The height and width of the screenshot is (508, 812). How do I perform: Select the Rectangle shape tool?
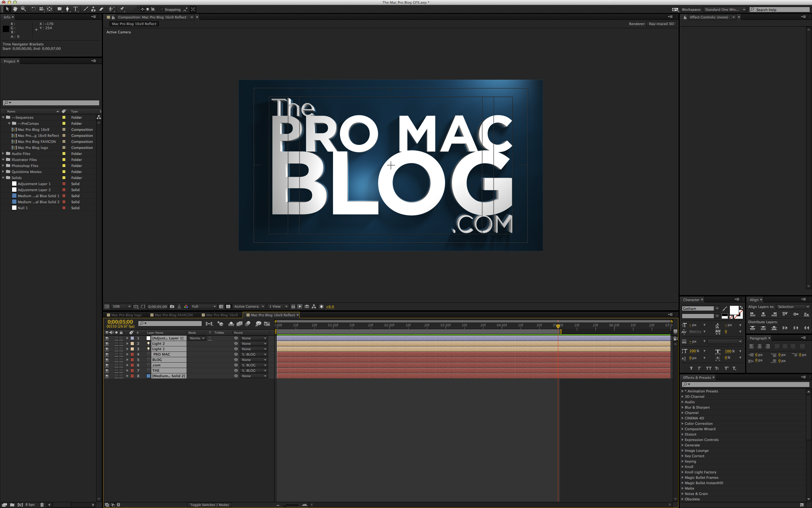(60, 9)
